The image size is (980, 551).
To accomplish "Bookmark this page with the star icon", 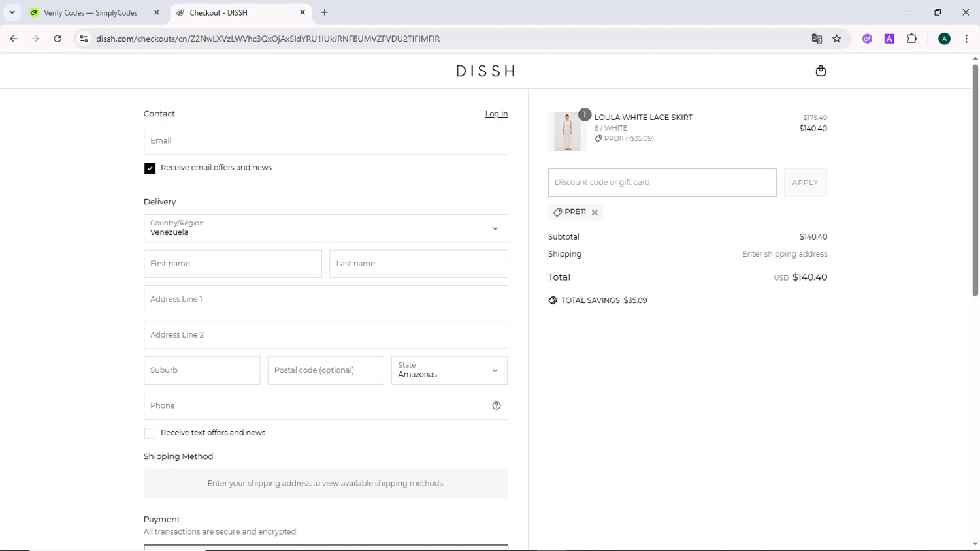I will tap(837, 39).
